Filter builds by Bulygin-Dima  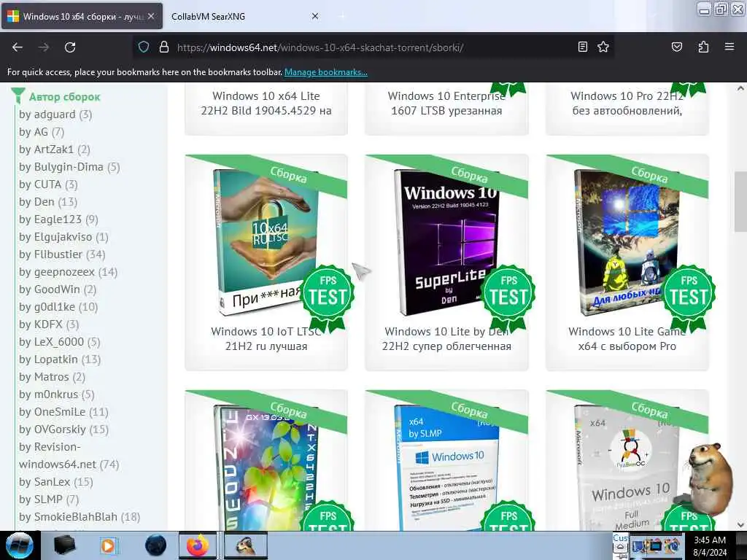click(x=69, y=167)
